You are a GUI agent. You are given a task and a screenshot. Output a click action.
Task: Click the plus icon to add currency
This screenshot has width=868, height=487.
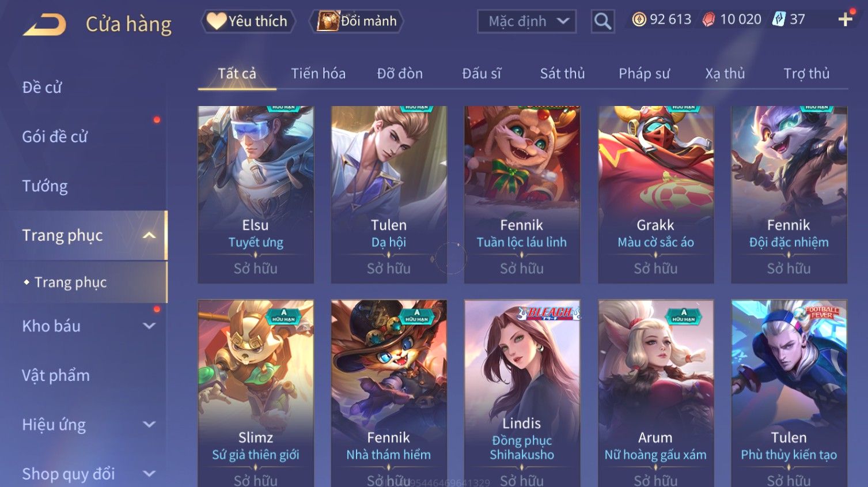click(x=845, y=20)
